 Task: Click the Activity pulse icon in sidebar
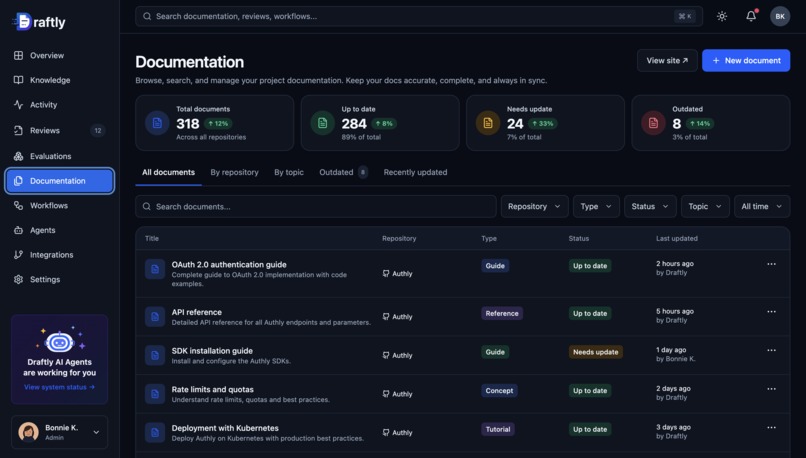point(19,105)
